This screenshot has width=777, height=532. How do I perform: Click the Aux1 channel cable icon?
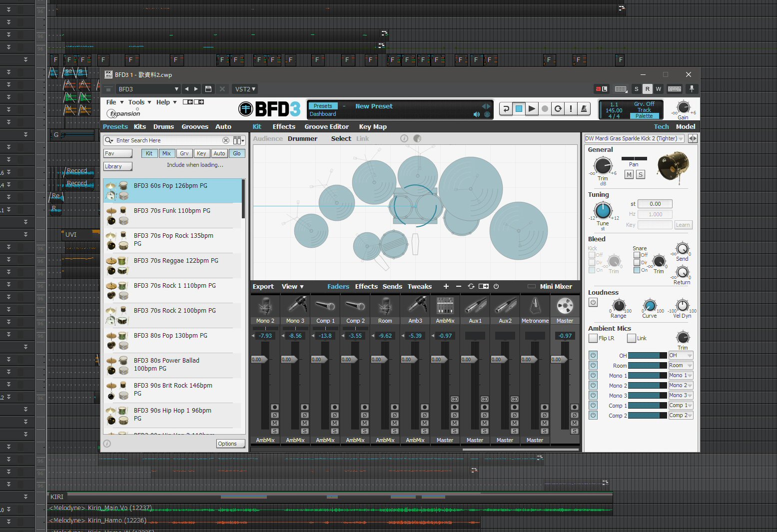475,306
